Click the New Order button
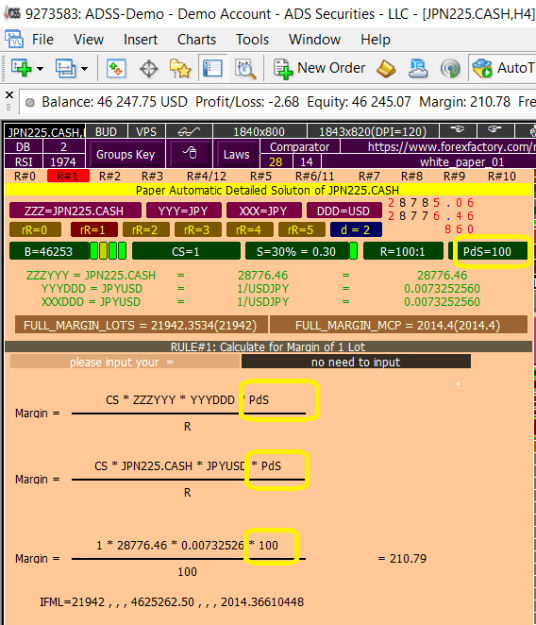This screenshot has width=536, height=625. 319,69
